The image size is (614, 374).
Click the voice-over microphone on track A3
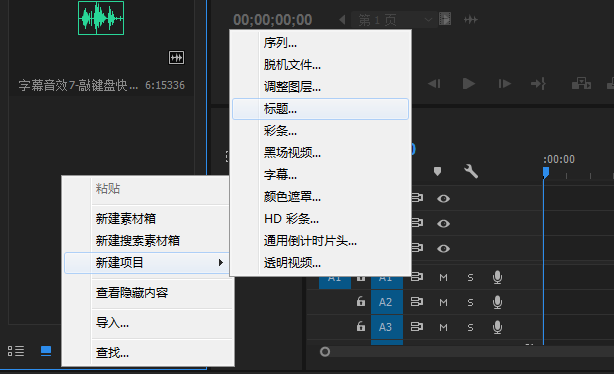pos(497,327)
